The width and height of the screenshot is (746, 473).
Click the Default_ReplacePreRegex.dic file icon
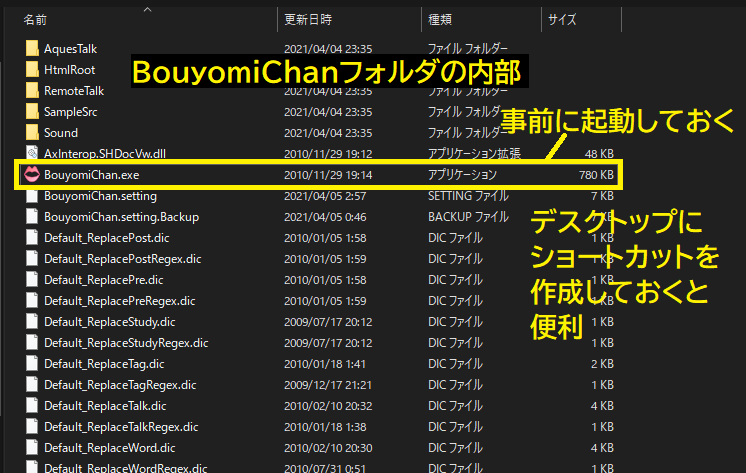(32, 300)
